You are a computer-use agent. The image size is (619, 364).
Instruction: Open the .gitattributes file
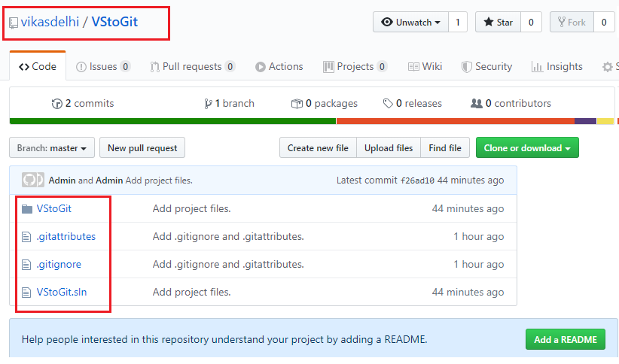tap(66, 236)
